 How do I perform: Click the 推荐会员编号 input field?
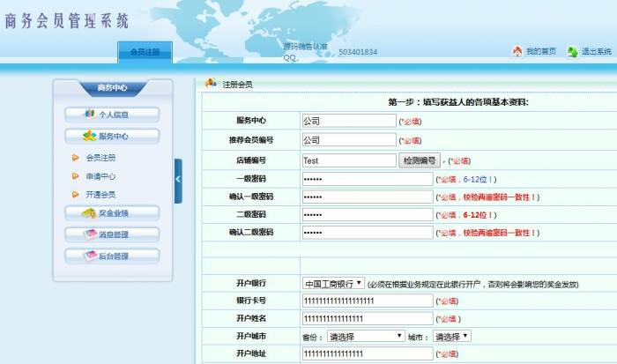[x=348, y=140]
